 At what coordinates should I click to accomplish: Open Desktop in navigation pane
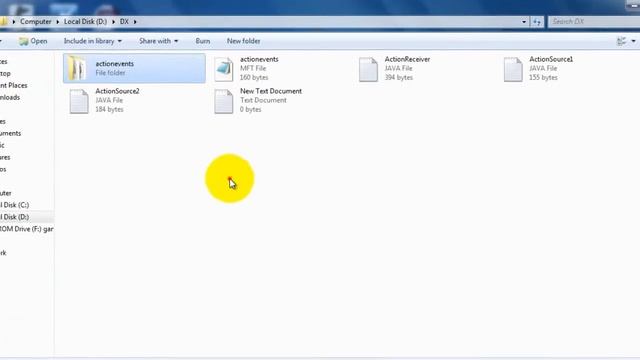pos(5,73)
